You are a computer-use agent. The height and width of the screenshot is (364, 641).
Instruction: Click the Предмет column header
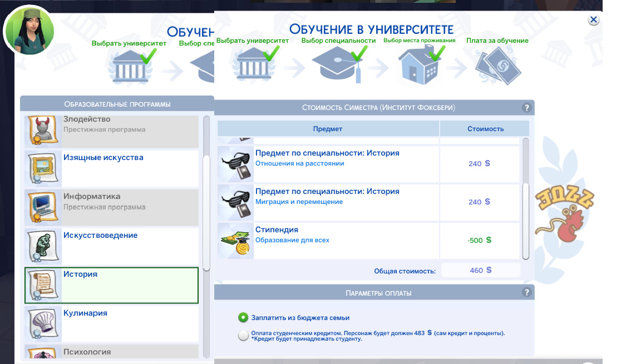[x=328, y=128]
